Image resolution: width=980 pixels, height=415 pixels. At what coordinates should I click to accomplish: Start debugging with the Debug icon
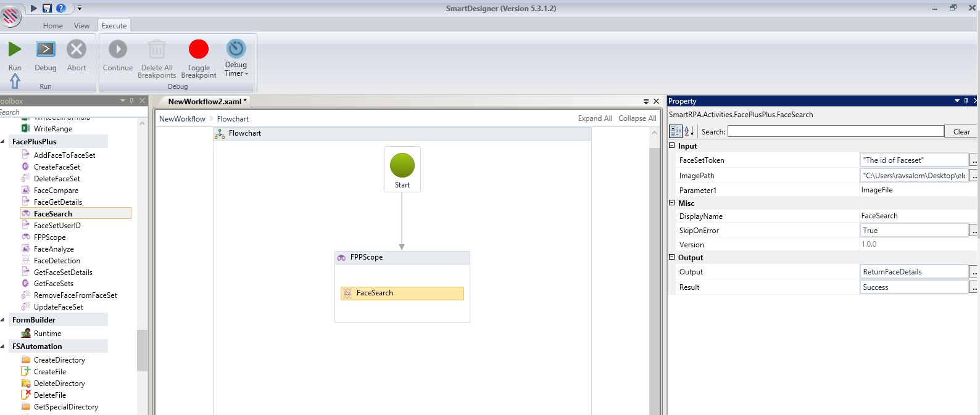click(x=46, y=49)
